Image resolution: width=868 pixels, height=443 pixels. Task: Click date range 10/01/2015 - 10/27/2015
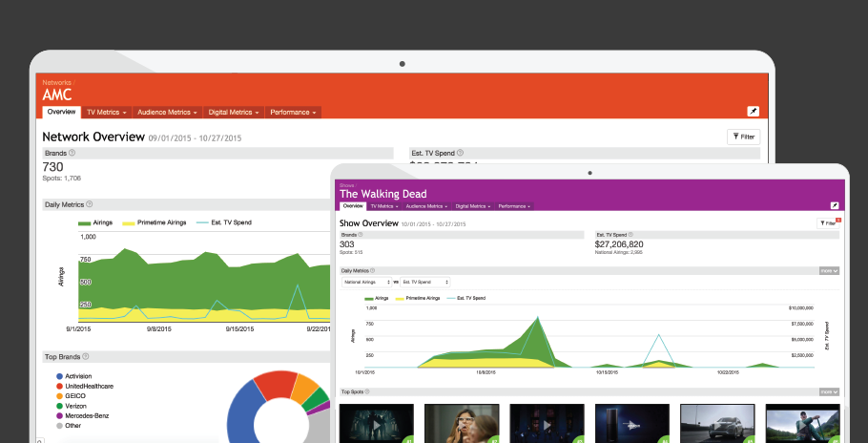click(x=434, y=224)
